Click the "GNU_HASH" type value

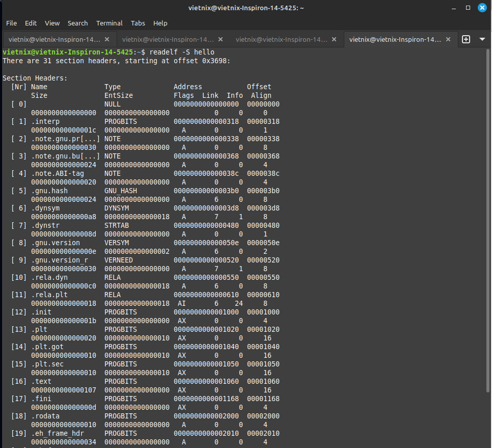coord(121,191)
